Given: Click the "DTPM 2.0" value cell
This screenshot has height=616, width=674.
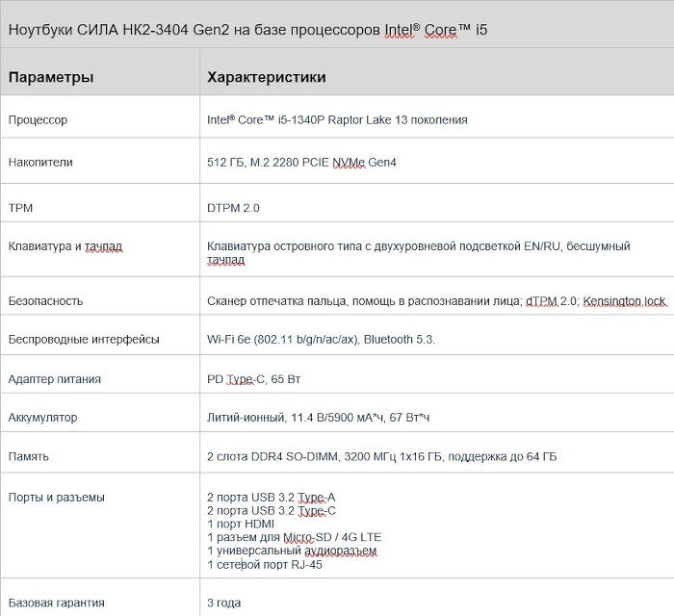Looking at the screenshot, I should pyautogui.click(x=233, y=208).
